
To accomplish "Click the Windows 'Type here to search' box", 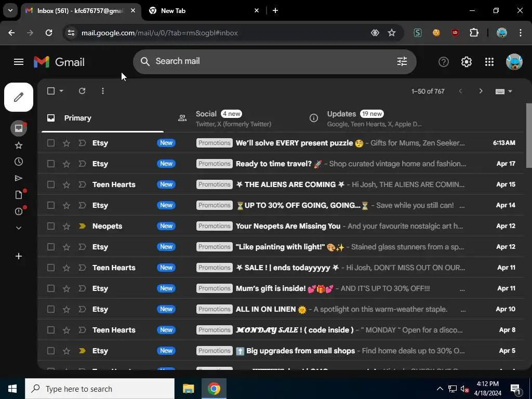I will tap(100, 389).
